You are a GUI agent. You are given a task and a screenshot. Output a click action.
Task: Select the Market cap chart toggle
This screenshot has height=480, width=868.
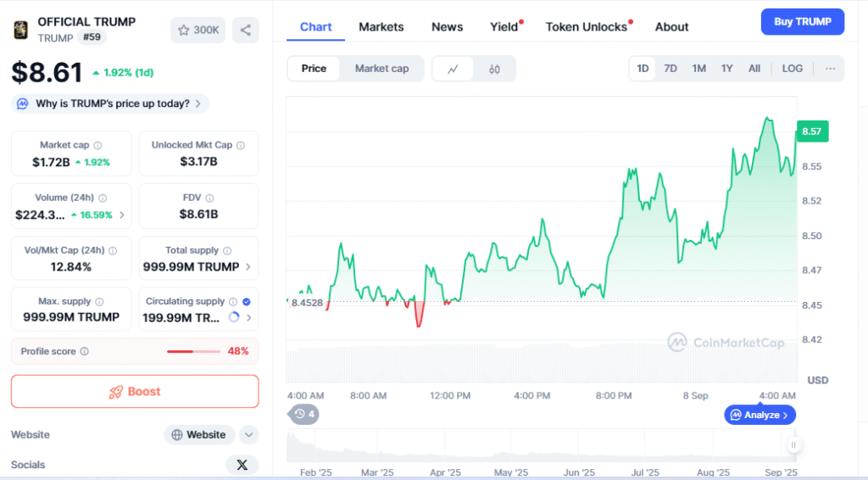pos(382,69)
